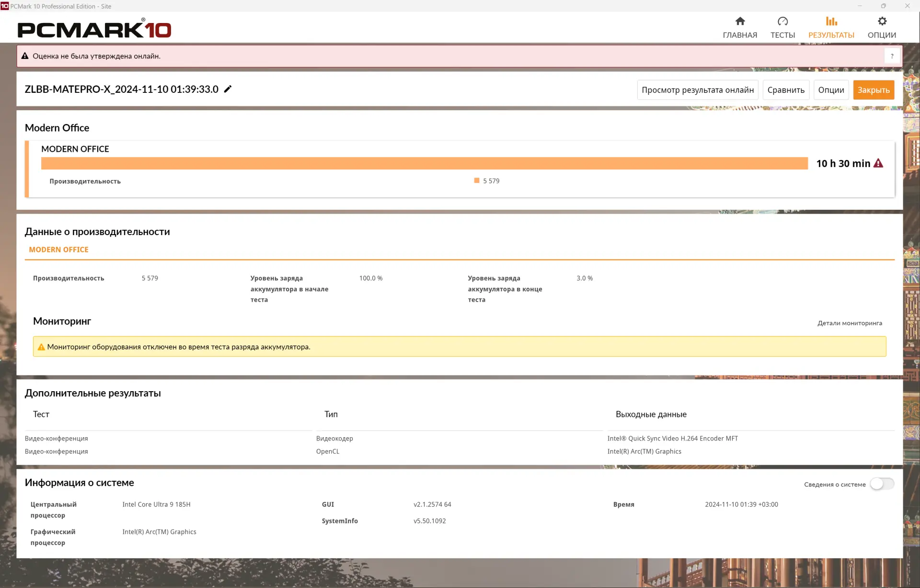Click the PCMark 10 title bar app icon

5,6
